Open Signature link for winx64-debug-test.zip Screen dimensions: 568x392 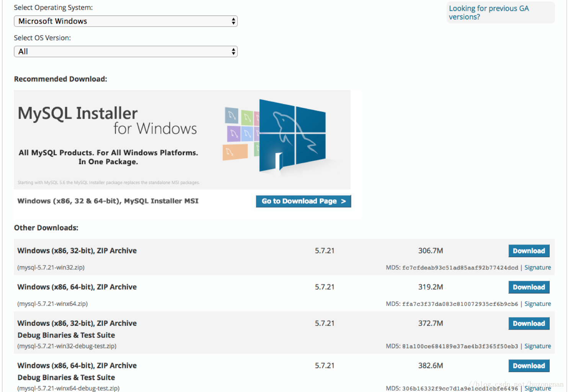pyautogui.click(x=537, y=388)
